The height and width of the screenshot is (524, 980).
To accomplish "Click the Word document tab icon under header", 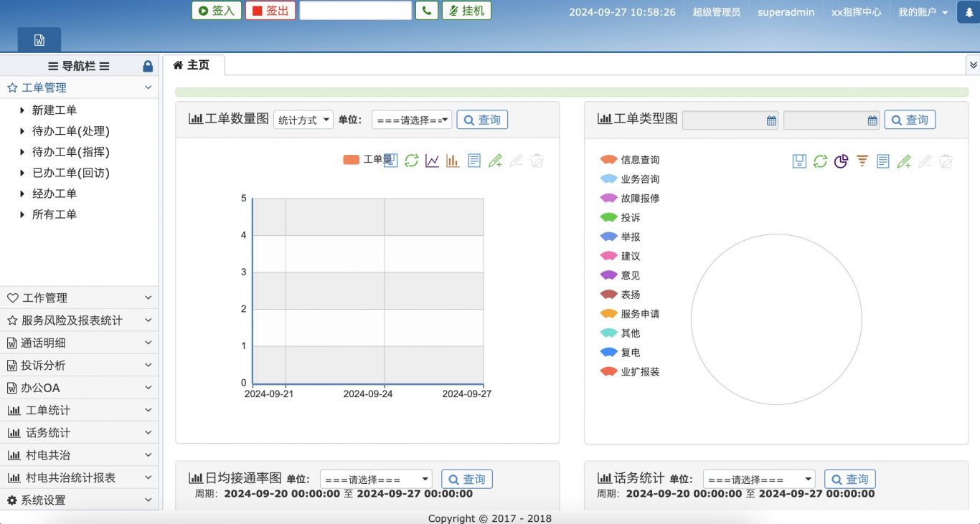I will 39,40.
